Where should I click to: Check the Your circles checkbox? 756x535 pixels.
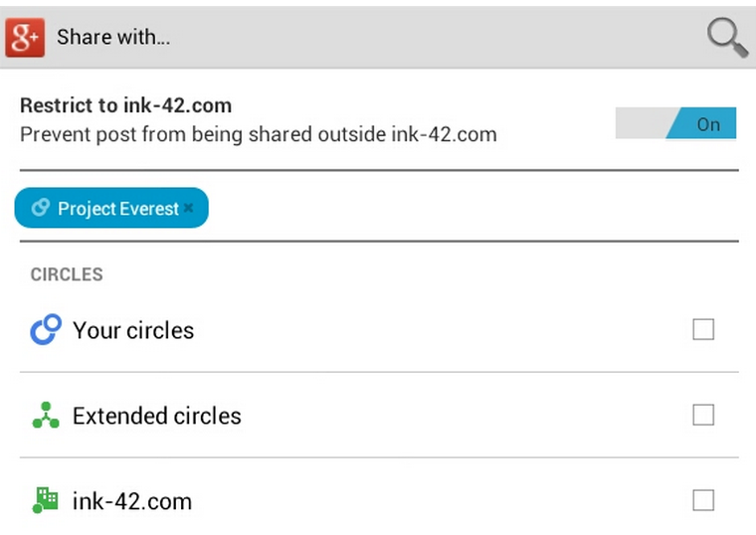(x=703, y=330)
